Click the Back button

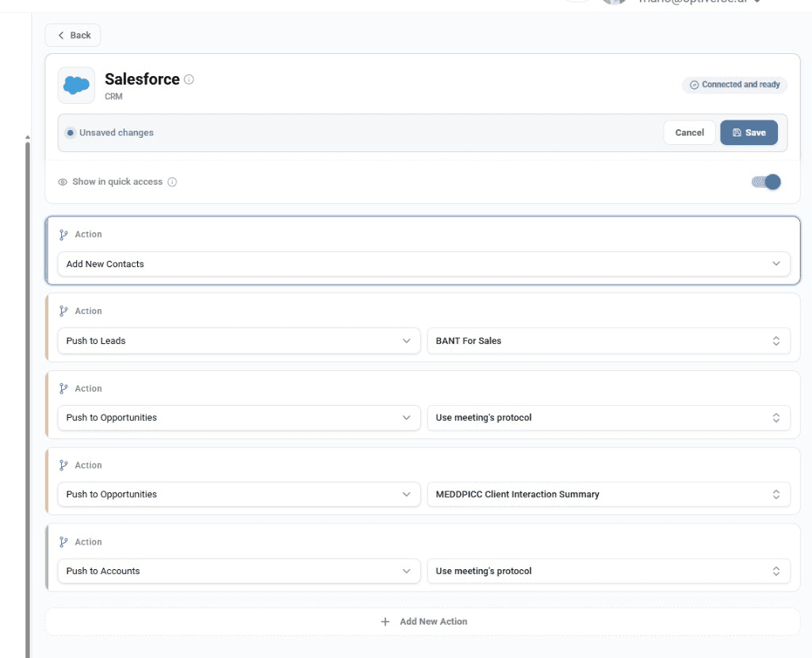[x=73, y=35]
